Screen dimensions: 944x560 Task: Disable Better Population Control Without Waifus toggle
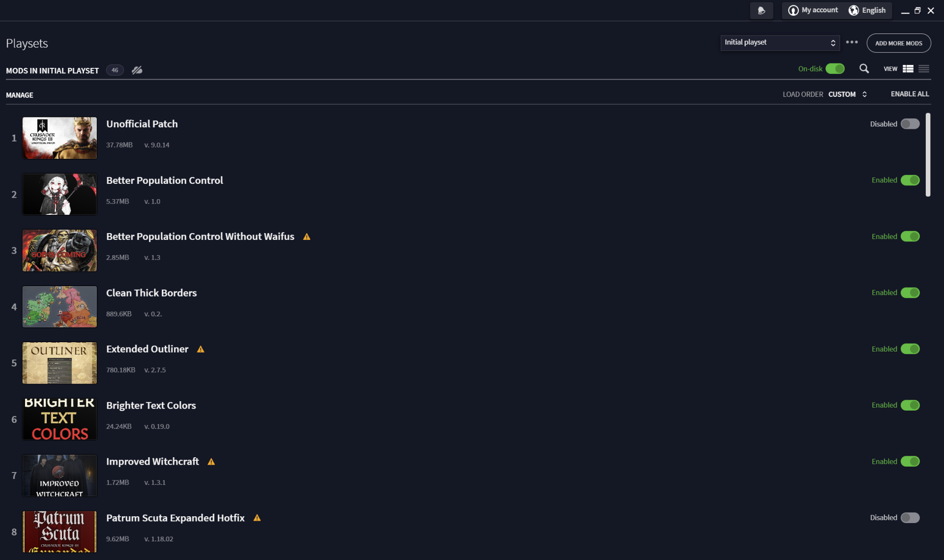910,236
